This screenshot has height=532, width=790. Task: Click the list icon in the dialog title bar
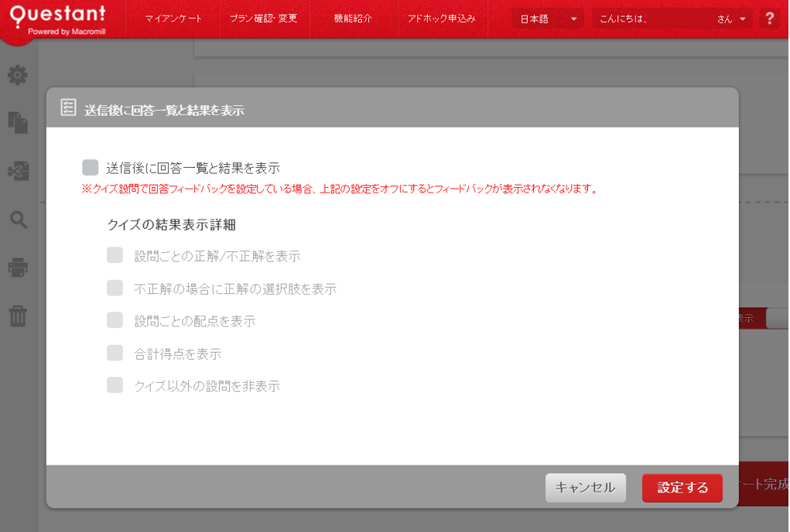pos(67,107)
